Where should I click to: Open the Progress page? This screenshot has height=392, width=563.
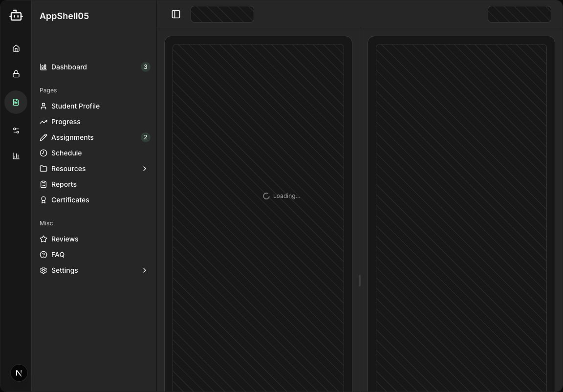(x=65, y=122)
